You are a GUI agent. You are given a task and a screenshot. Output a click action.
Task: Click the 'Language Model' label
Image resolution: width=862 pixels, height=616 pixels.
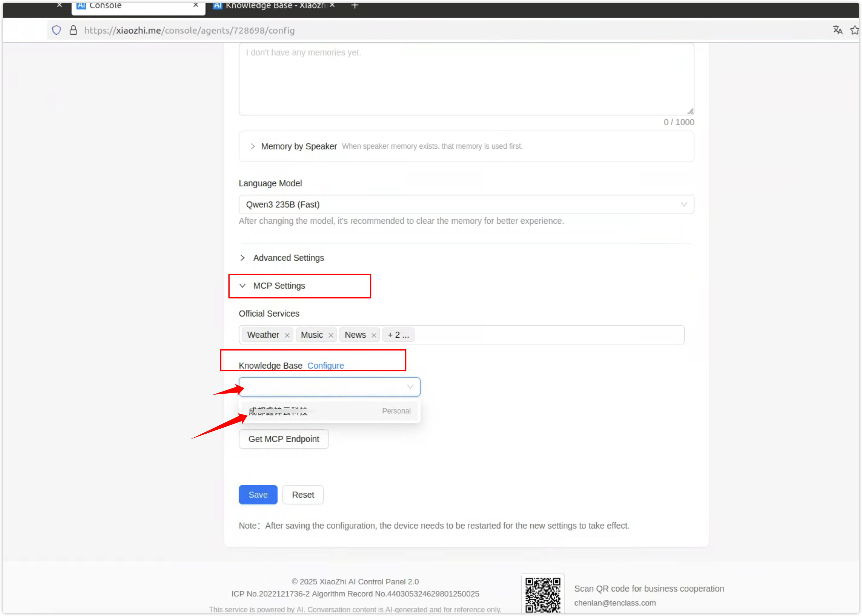coord(270,184)
